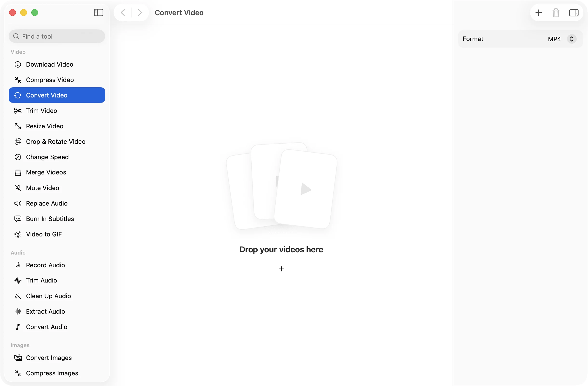Open Convert Audio tool
This screenshot has width=588, height=386.
tap(57, 327)
